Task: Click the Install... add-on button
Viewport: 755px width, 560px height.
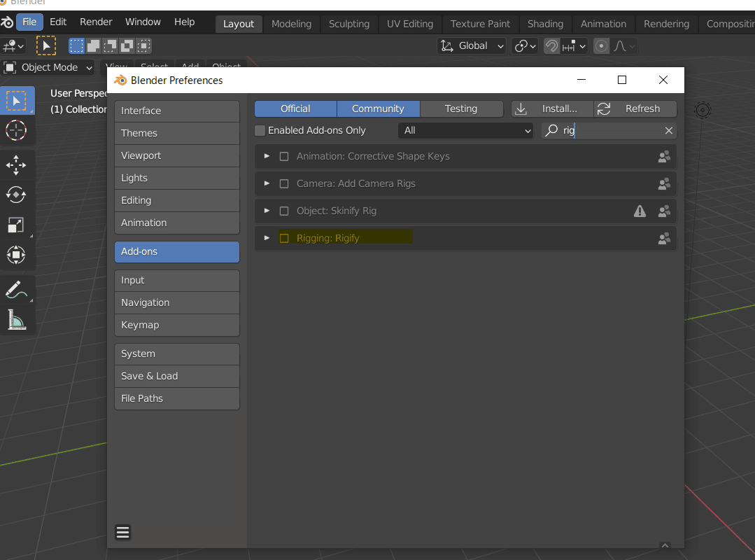Action: pos(552,108)
